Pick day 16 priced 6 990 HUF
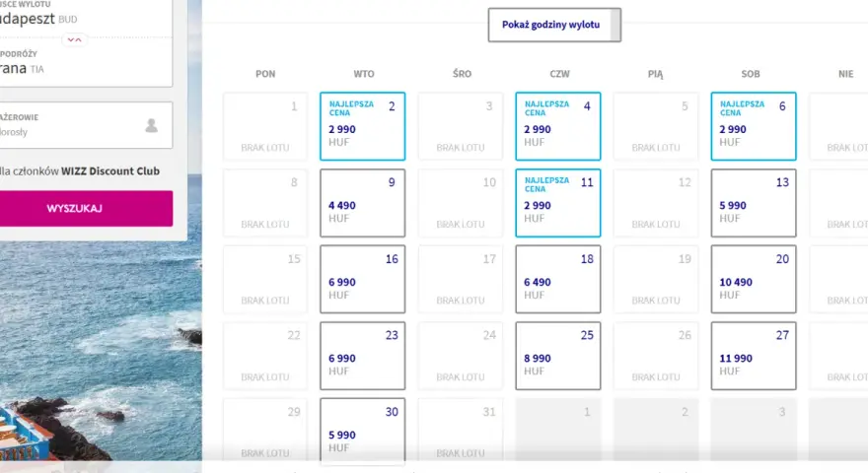Image resolution: width=868 pixels, height=473 pixels. click(363, 280)
